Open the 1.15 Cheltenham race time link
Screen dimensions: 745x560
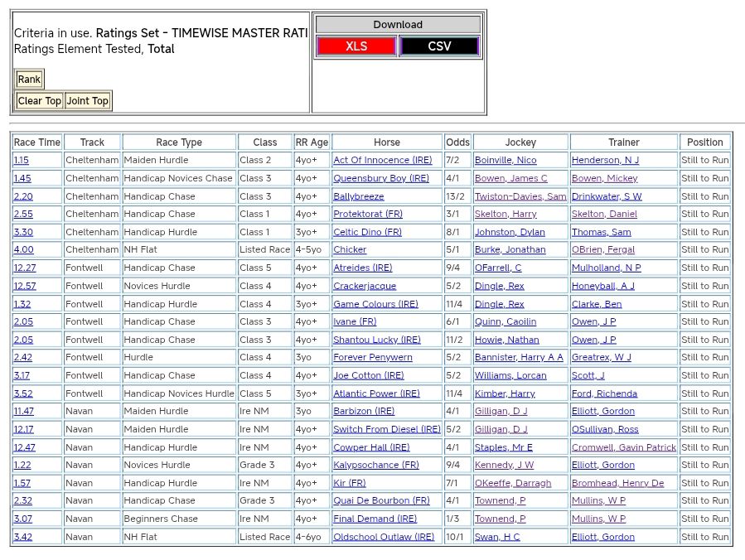coord(22,161)
